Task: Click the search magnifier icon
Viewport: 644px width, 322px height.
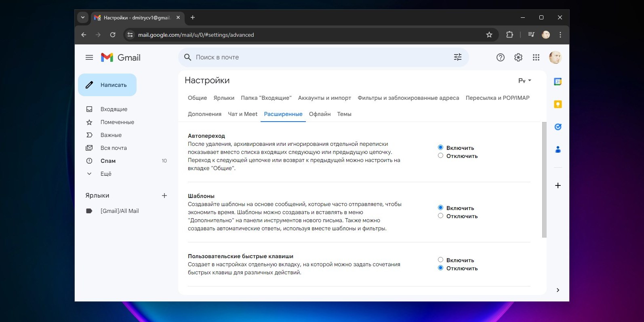Action: [x=187, y=57]
